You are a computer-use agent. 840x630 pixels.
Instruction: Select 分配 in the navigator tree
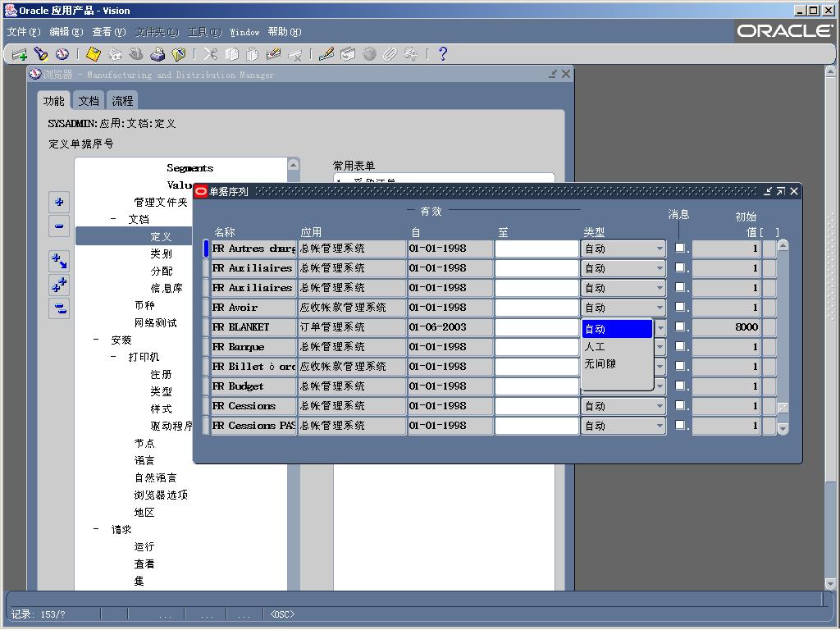coord(162,271)
